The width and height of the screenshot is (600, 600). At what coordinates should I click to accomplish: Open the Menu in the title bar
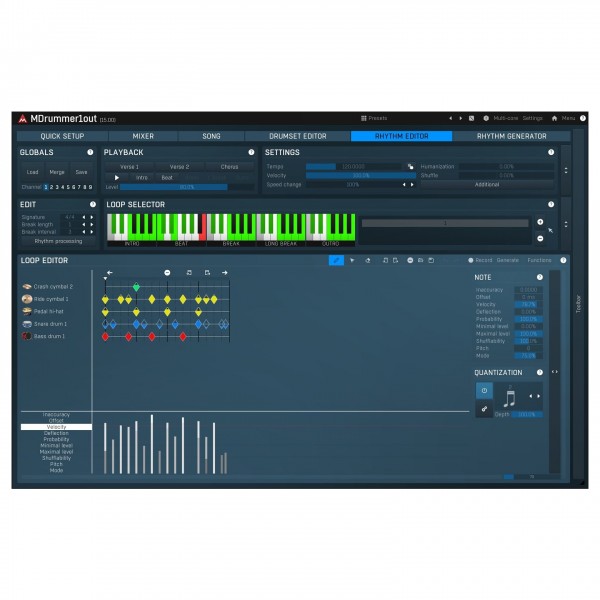click(x=568, y=118)
